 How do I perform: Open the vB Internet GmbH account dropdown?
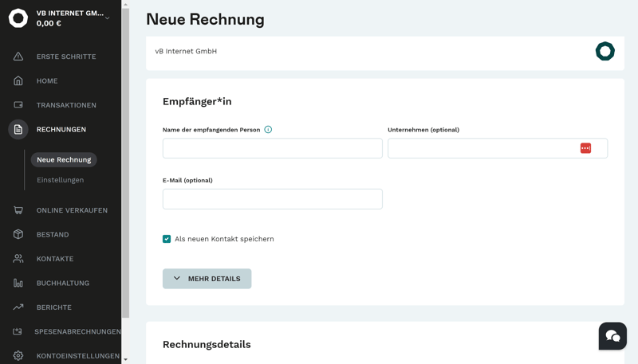point(107,18)
